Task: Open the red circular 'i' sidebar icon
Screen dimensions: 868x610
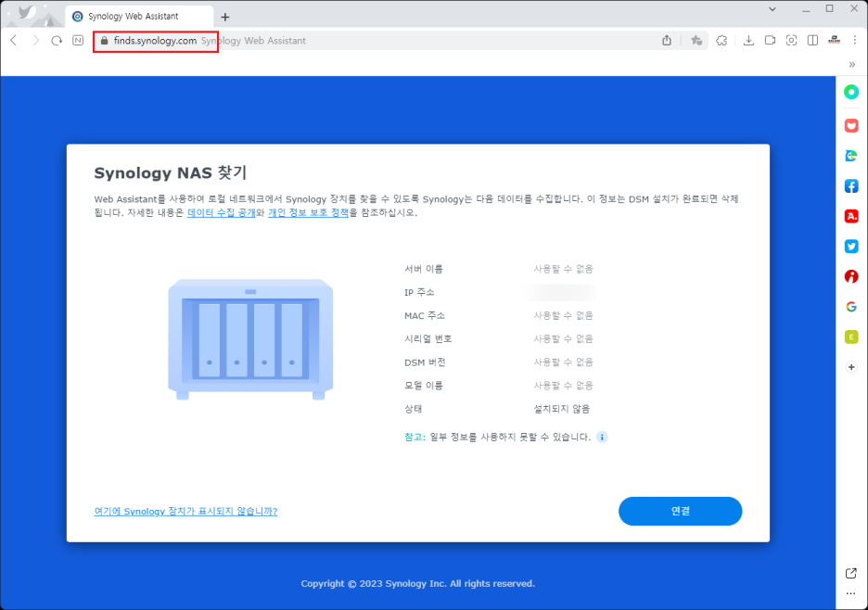Action: [851, 276]
